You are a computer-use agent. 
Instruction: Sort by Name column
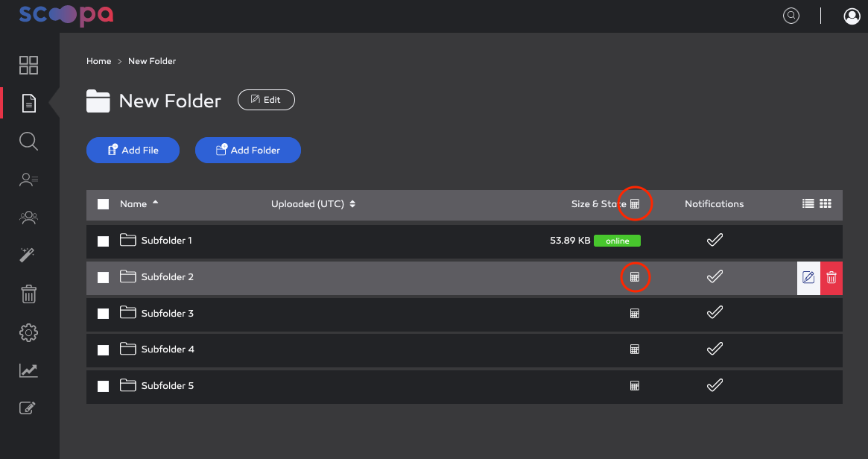pyautogui.click(x=139, y=203)
